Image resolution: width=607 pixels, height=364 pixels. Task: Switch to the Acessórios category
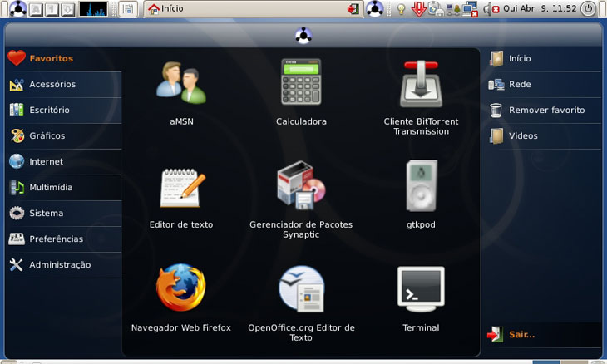pos(52,84)
